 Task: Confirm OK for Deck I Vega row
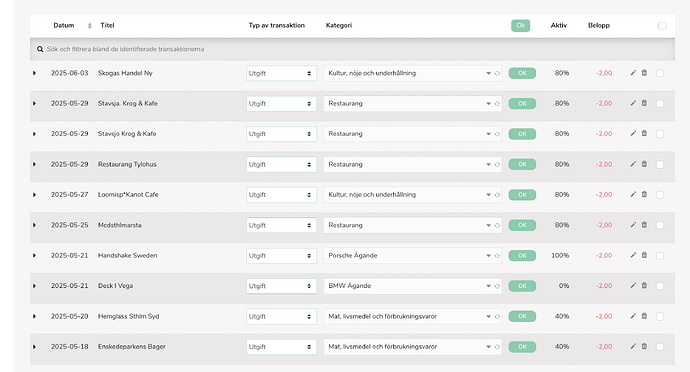[522, 286]
